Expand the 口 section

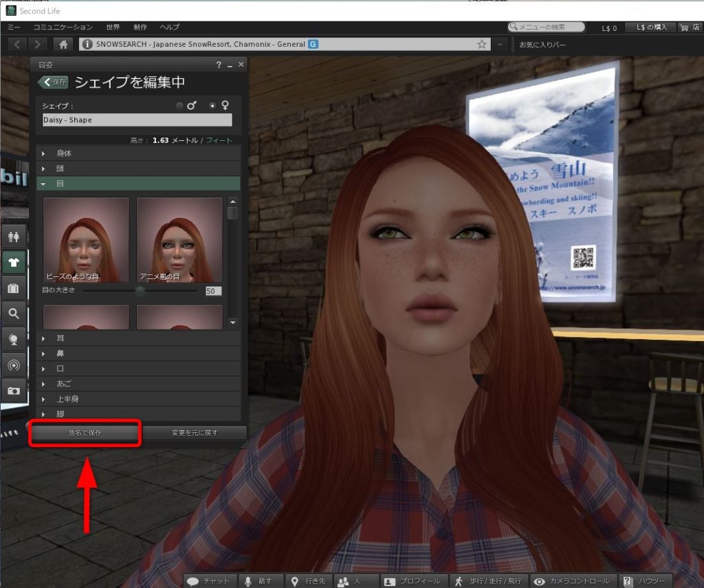[138, 369]
